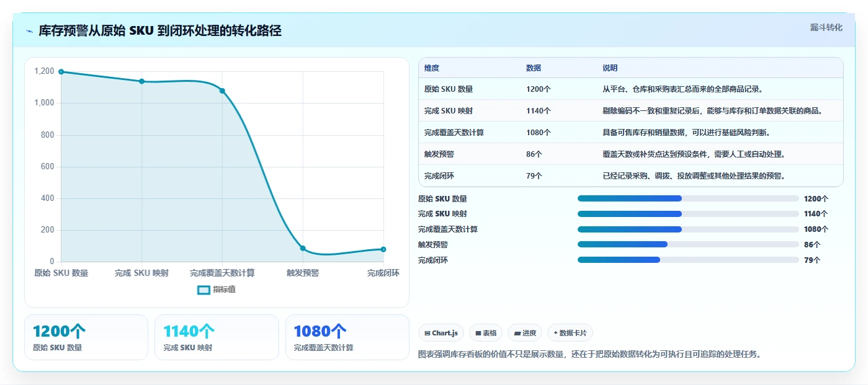The height and width of the screenshot is (385, 868).
Task: Click the 数据 table column header
Action: (x=534, y=68)
